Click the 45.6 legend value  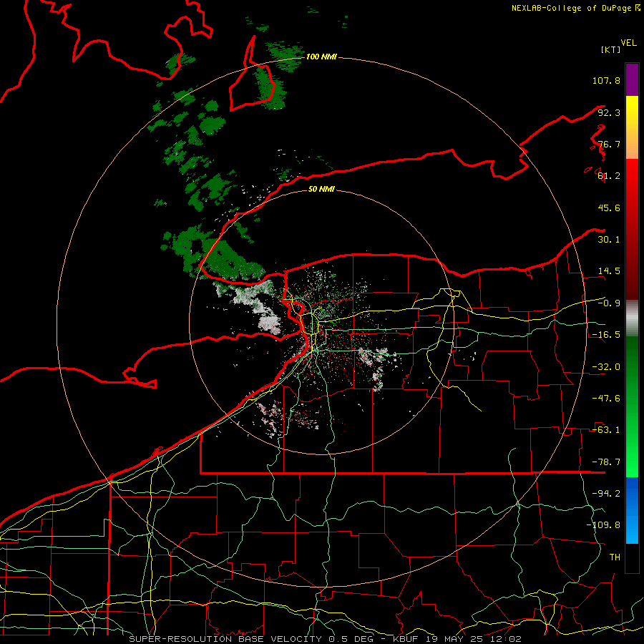tap(609, 208)
